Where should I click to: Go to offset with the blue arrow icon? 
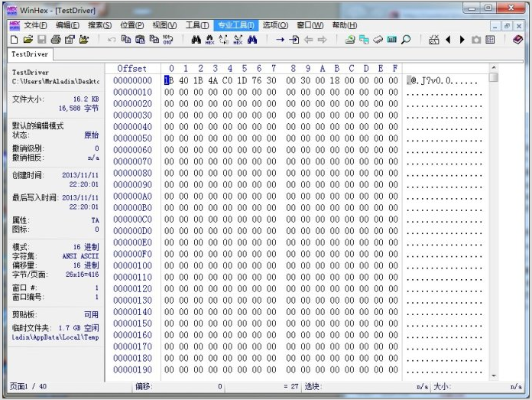(x=280, y=40)
